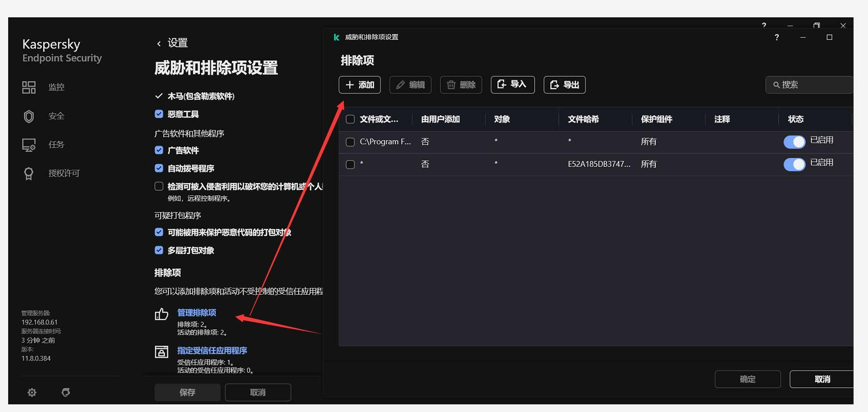The image size is (868, 412).
Task: Click the 导出 export button
Action: (565, 85)
